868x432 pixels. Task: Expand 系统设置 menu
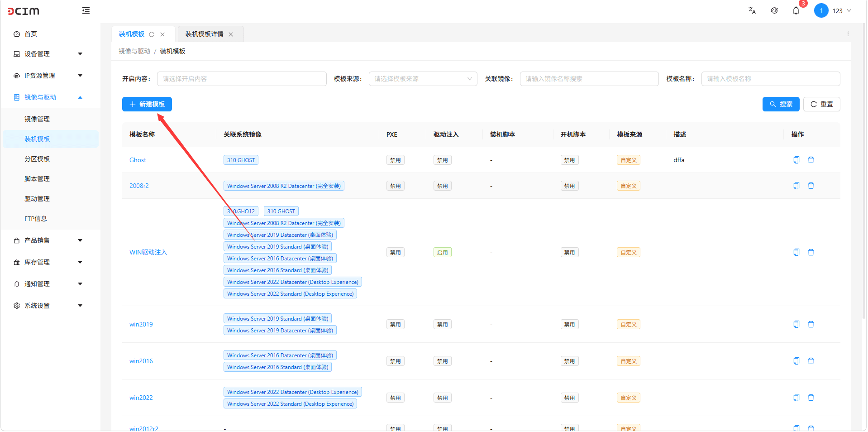[50, 306]
